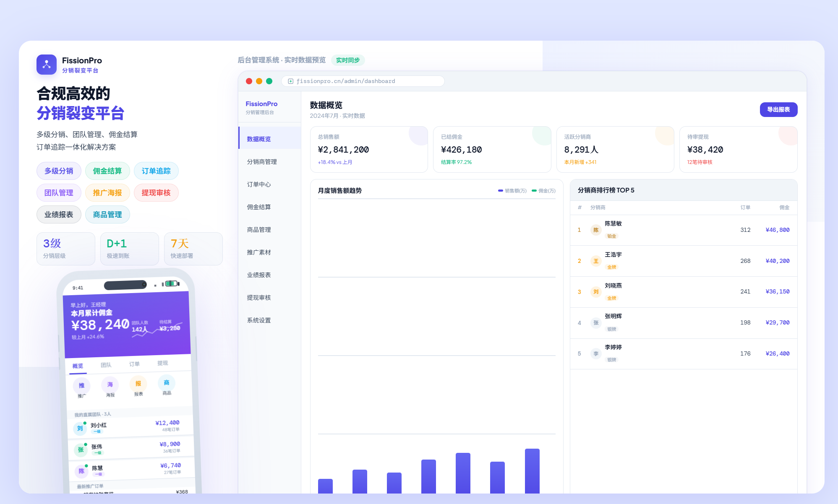This screenshot has width=838, height=504.
Task: Click 张伟's avatar in phone team list
Action: pyautogui.click(x=81, y=449)
